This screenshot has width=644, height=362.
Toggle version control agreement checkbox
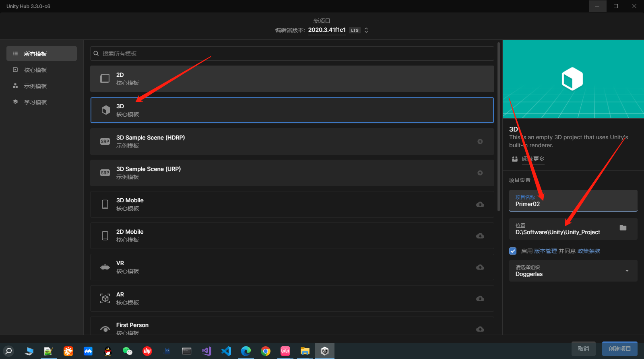point(513,251)
